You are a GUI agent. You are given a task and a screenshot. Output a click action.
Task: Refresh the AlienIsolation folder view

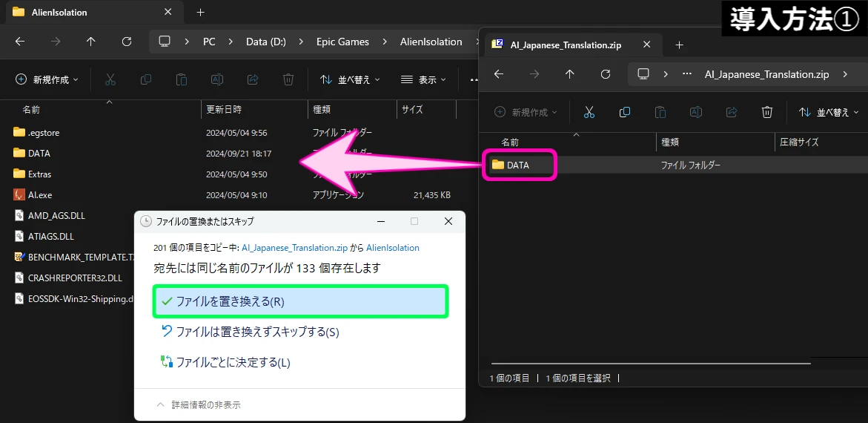126,42
